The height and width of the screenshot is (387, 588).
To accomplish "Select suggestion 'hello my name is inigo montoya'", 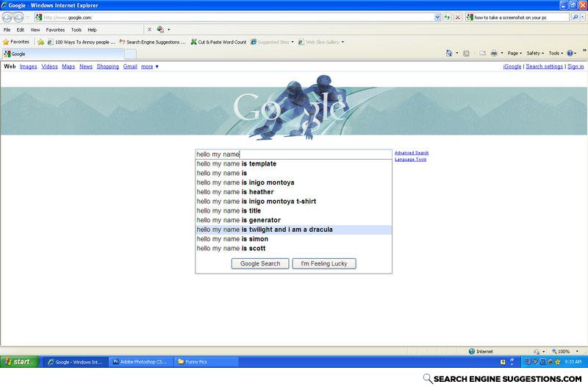I will (x=293, y=182).
